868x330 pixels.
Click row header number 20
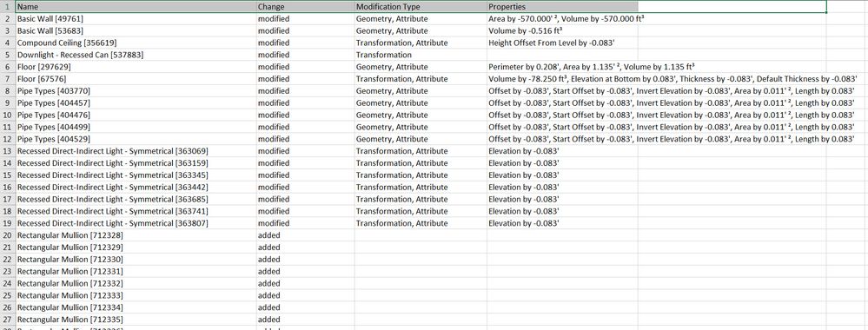[7, 235]
